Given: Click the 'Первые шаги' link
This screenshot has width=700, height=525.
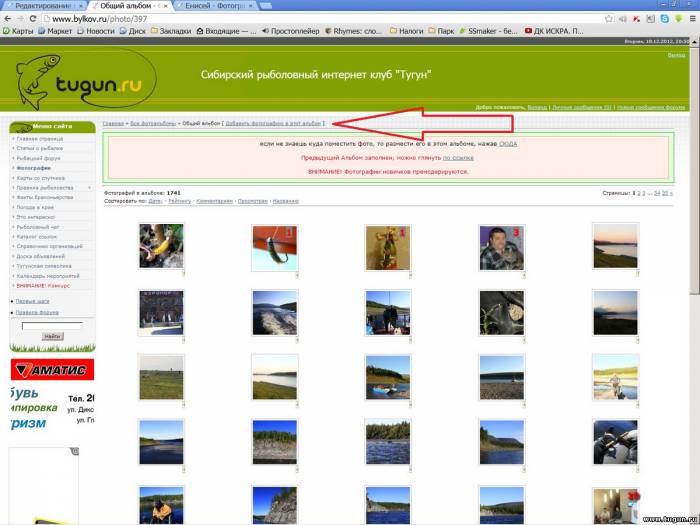Looking at the screenshot, I should click(x=33, y=301).
